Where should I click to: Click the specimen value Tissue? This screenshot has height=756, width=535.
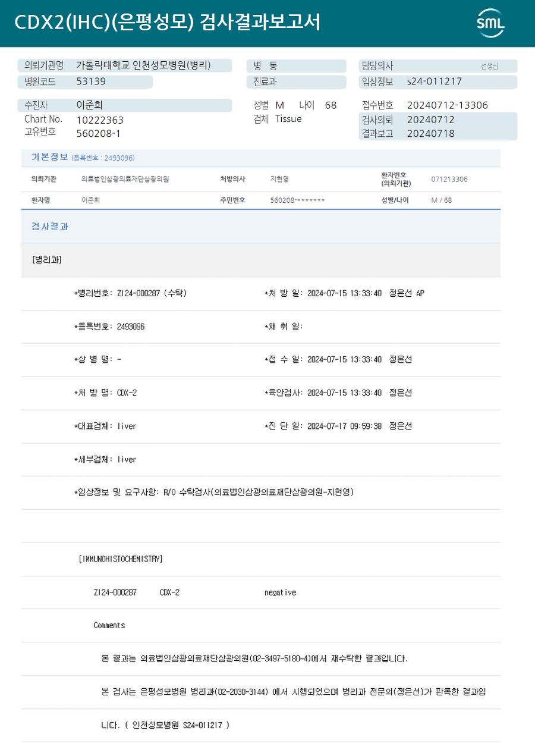[x=288, y=119]
